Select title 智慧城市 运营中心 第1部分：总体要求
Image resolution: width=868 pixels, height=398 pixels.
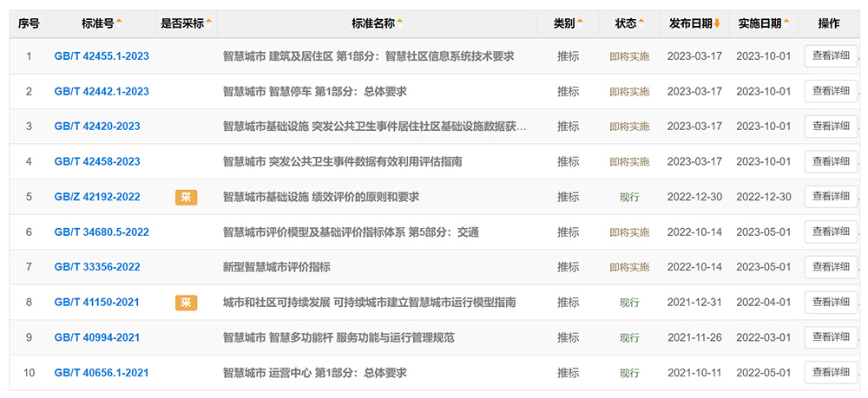coord(314,373)
